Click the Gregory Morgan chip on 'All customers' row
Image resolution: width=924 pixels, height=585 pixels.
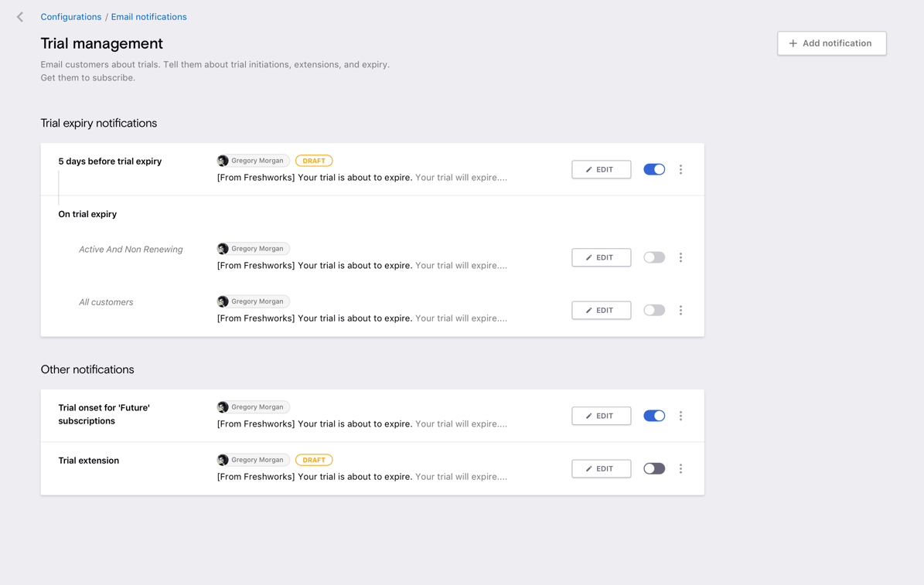pyautogui.click(x=253, y=301)
